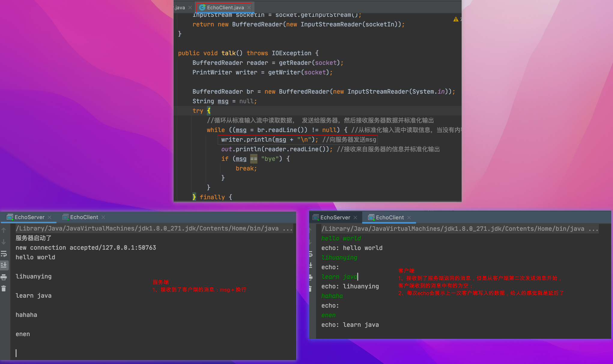This screenshot has height=364, width=613.
Task: Switch to EchoServer tab in right run panel
Action: 335,218
